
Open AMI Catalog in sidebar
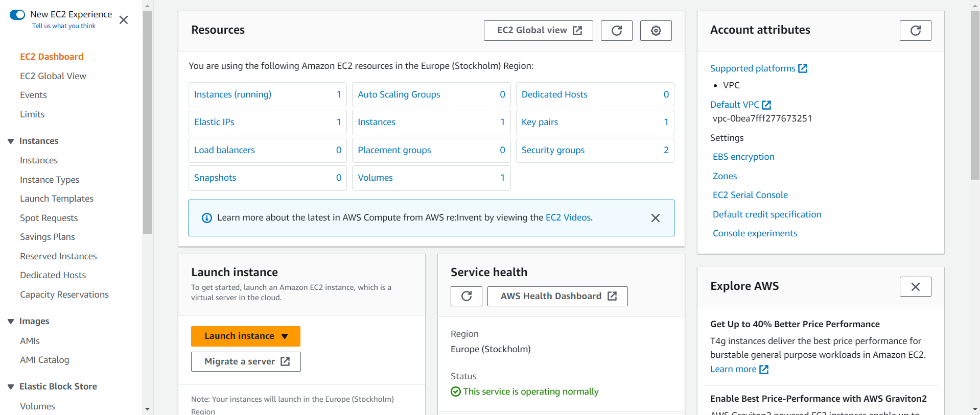(44, 360)
